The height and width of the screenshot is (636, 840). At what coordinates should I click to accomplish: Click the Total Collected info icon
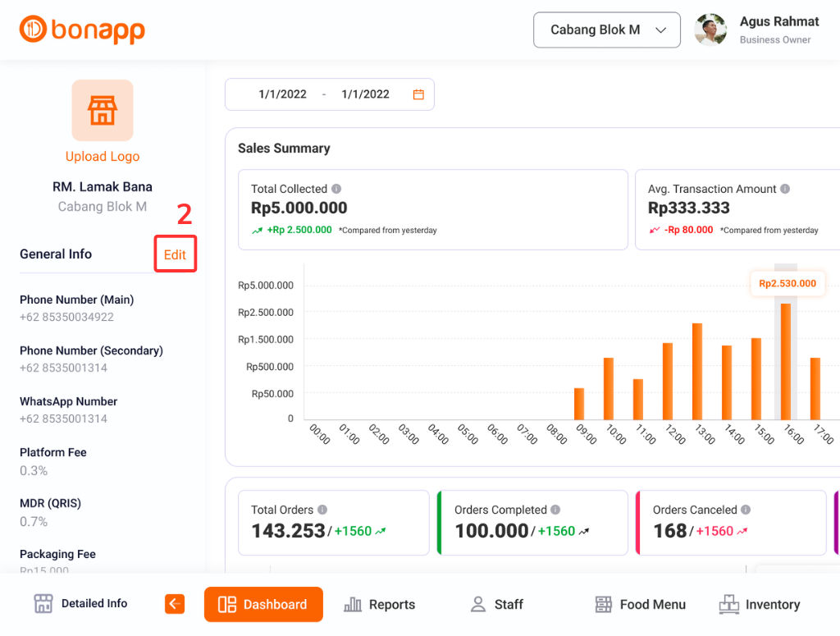[x=336, y=189]
